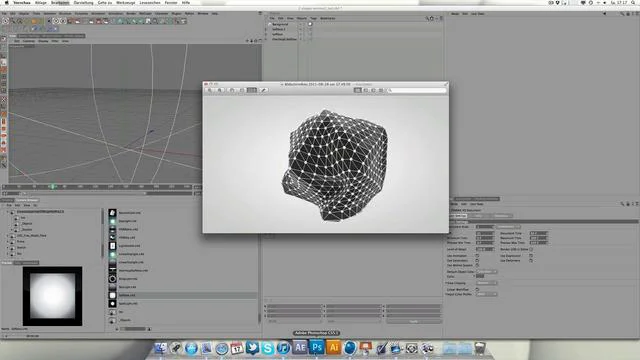Open Adobe Illustrator in the dock

coord(333,347)
